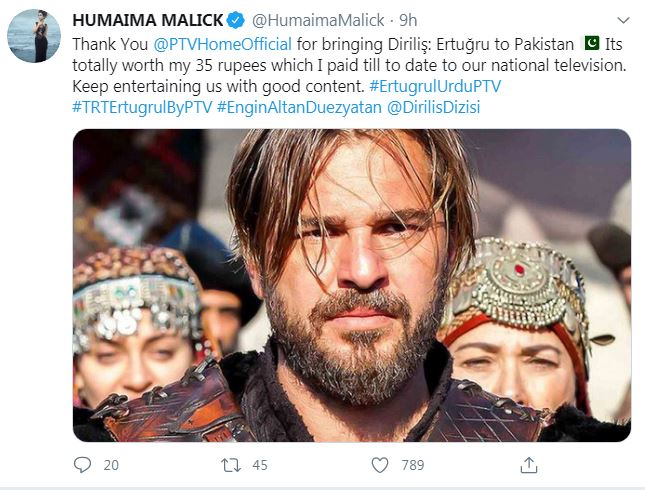Click the reply comment icon
Screen dimensions: 645x490
[82, 465]
